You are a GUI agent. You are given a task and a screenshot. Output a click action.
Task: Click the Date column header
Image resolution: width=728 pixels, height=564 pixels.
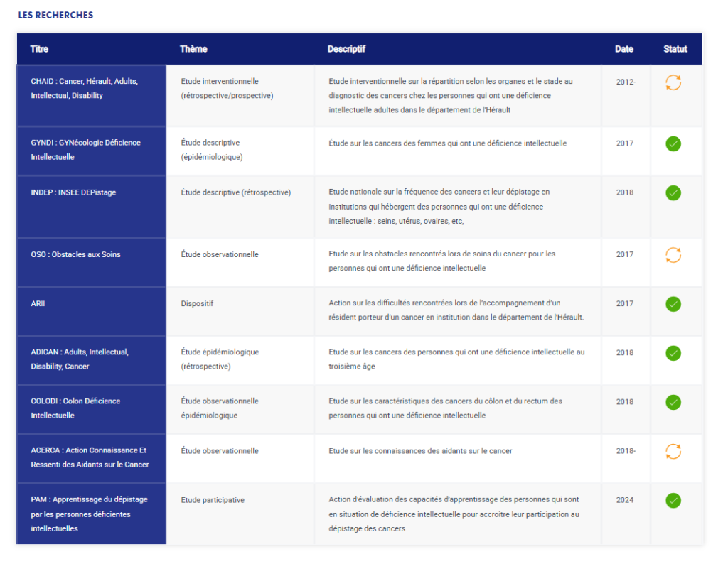[623, 49]
